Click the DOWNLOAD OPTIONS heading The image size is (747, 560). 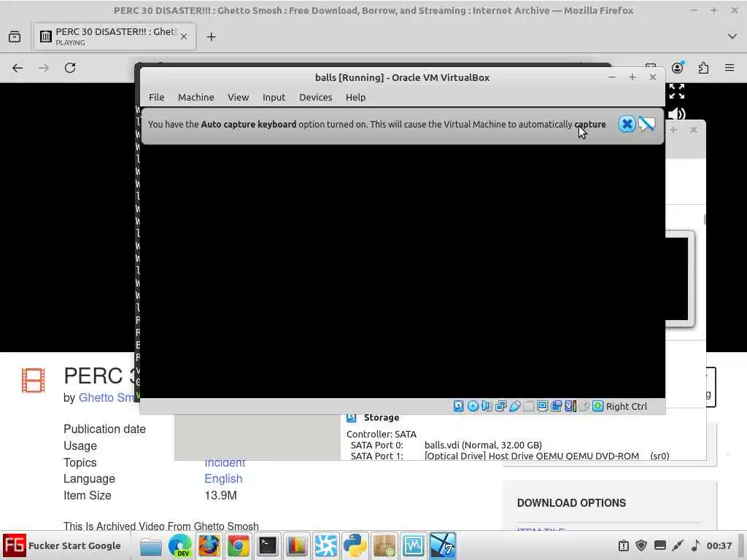pos(571,503)
